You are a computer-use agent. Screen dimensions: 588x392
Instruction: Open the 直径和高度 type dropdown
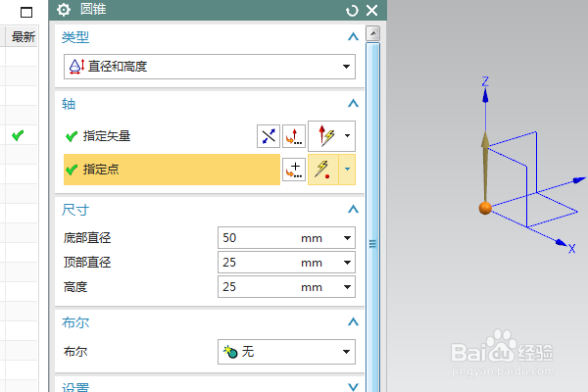[210, 67]
